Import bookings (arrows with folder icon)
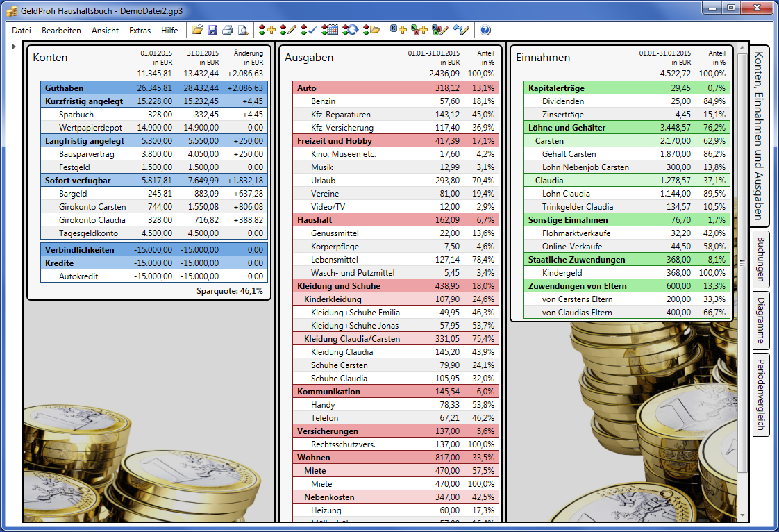779x532 pixels. [371, 30]
